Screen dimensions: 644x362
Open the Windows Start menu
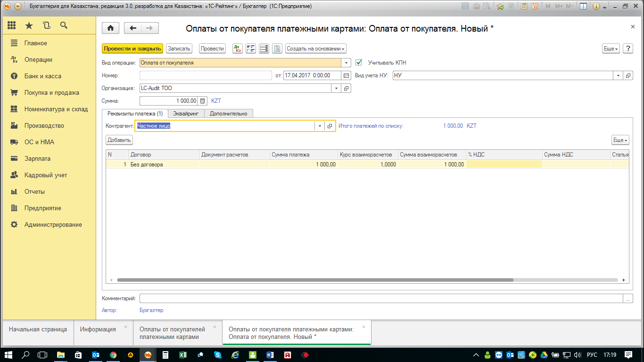9,355
